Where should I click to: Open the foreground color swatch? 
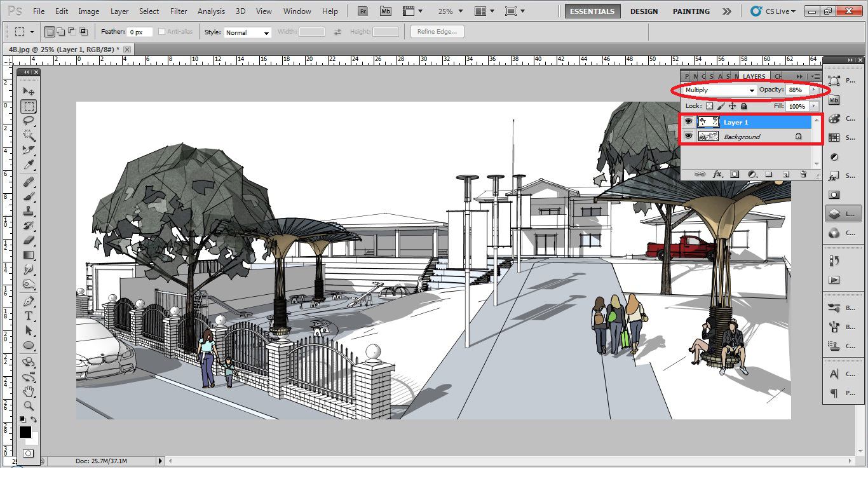click(25, 433)
